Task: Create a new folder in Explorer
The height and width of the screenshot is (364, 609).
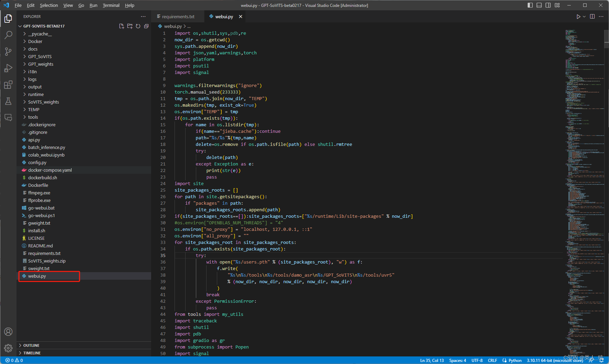Action: 130,26
